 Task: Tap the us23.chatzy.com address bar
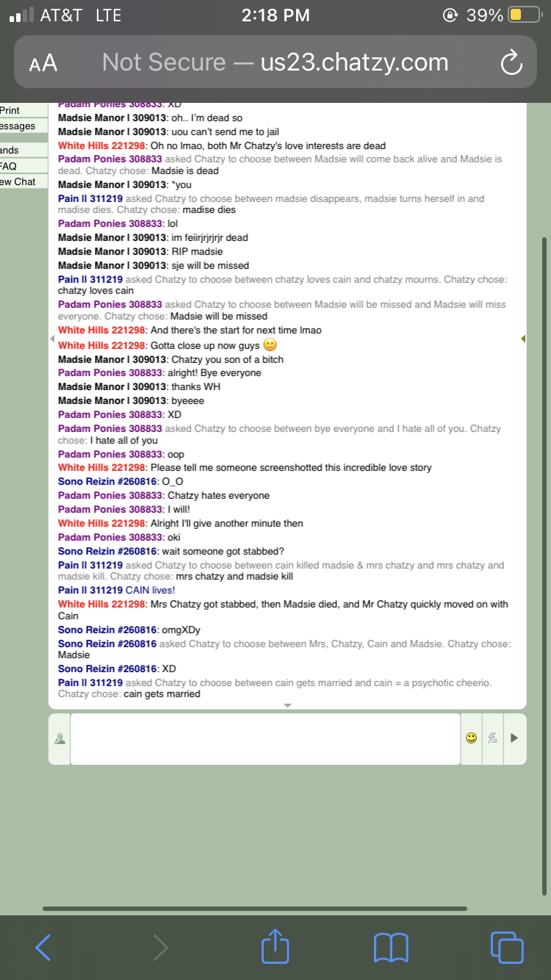pos(275,63)
